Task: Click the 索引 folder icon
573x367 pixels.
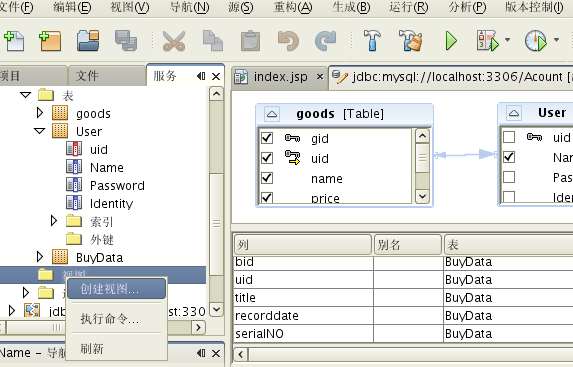Action: 74,221
